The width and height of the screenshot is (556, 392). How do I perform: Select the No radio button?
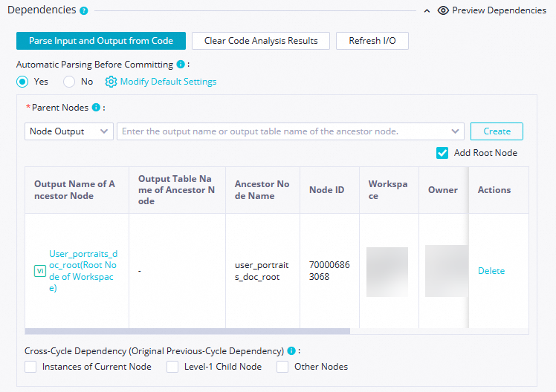click(69, 82)
